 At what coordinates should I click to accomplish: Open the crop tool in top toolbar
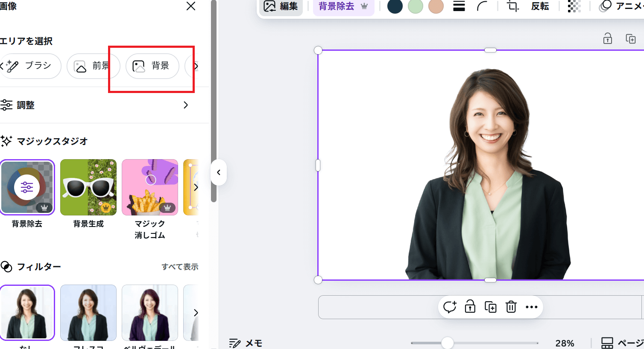(x=512, y=6)
